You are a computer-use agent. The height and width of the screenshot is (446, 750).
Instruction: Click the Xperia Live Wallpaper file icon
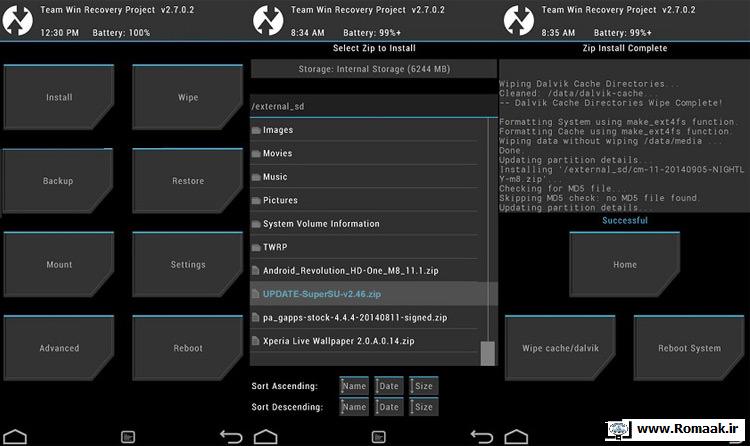click(x=256, y=341)
